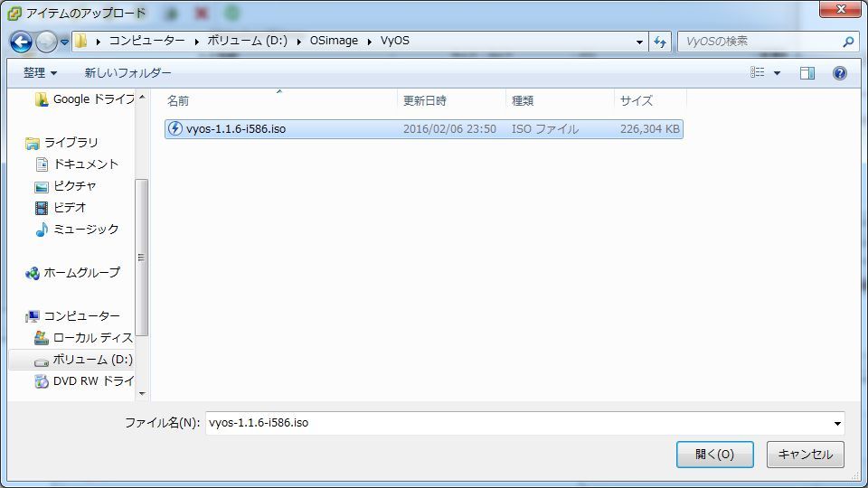Expand arrow before VyOS in breadcrumb
The image size is (868, 488).
(x=369, y=42)
